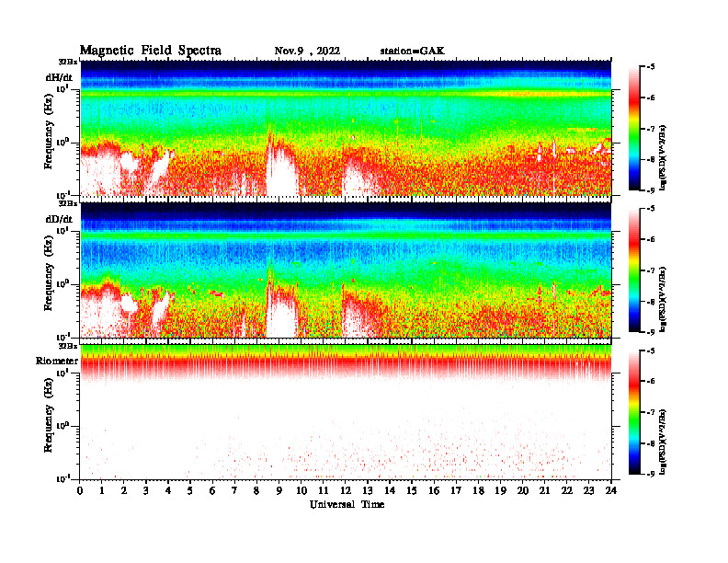The image size is (728, 563).
Task: Click the 32Hz tick label of the dH/dt panel
Action: point(68,62)
